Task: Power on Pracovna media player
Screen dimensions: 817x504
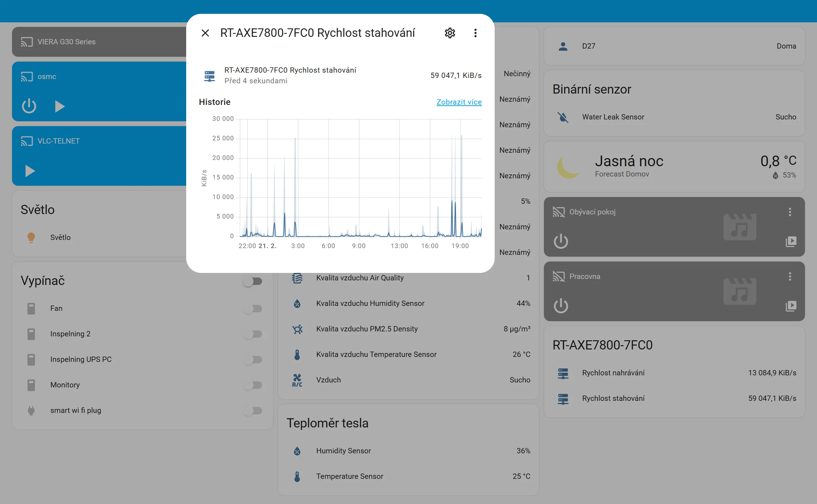Action: tap(561, 306)
